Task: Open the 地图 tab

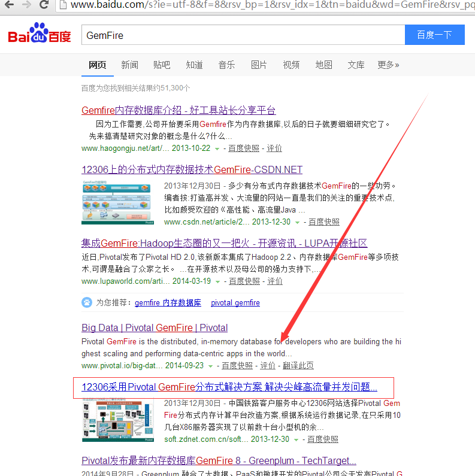Action: pos(323,65)
